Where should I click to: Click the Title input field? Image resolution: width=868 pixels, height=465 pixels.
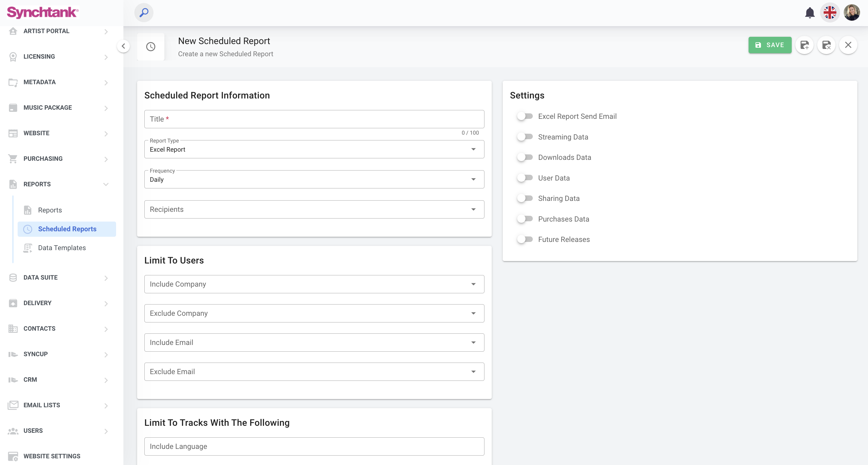pos(314,119)
